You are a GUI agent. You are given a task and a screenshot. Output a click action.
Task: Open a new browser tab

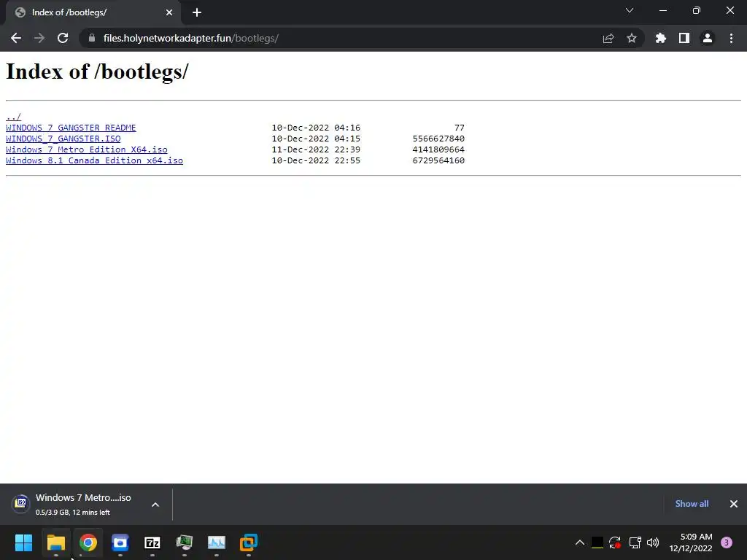click(x=197, y=12)
